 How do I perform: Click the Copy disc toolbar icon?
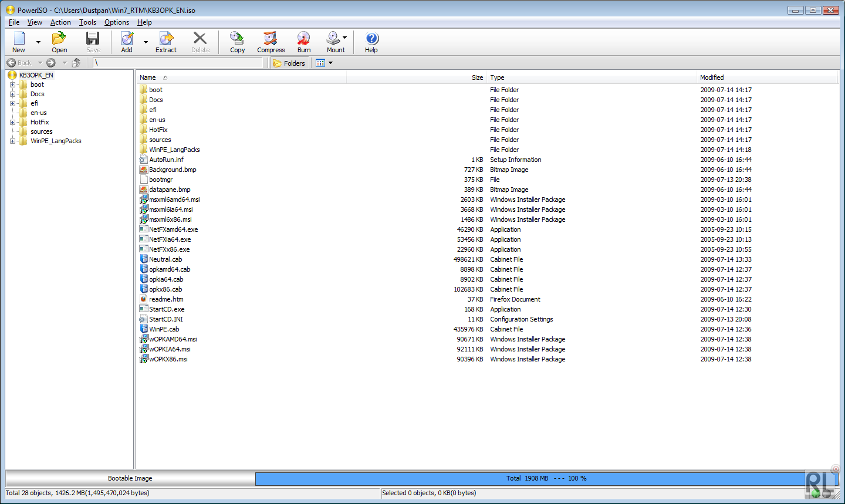coord(237,39)
